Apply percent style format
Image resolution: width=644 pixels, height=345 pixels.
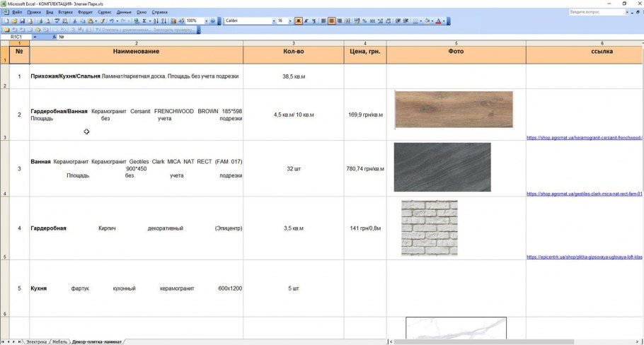364,21
